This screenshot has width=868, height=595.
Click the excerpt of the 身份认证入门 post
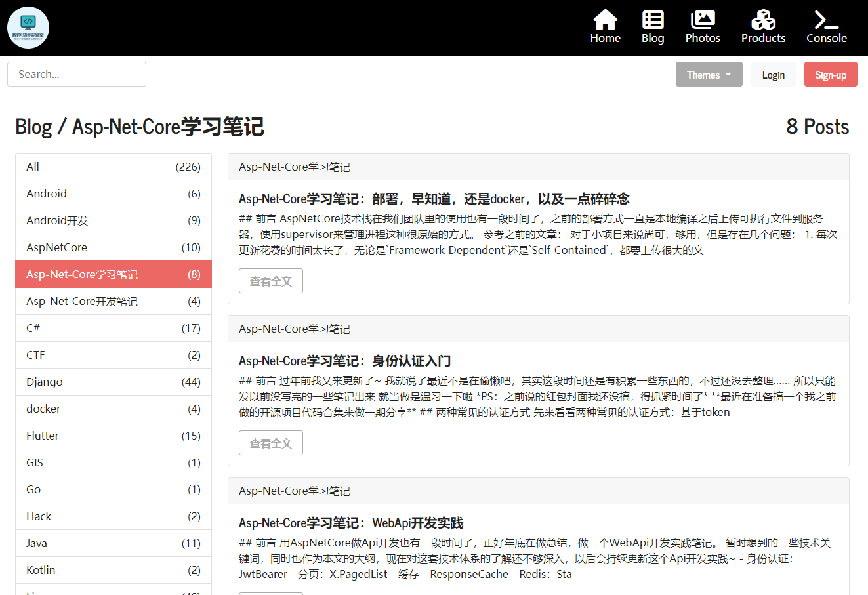[x=538, y=396]
